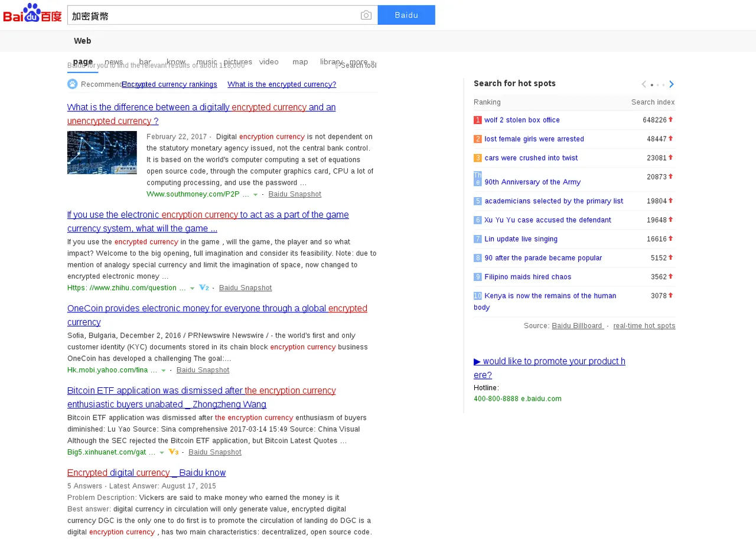
Task: Open hot spot cars were crushed into twist
Action: tap(531, 158)
